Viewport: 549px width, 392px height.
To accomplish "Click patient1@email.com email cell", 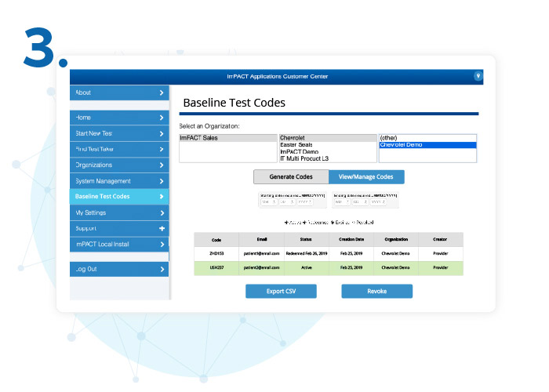I will pyautogui.click(x=261, y=253).
